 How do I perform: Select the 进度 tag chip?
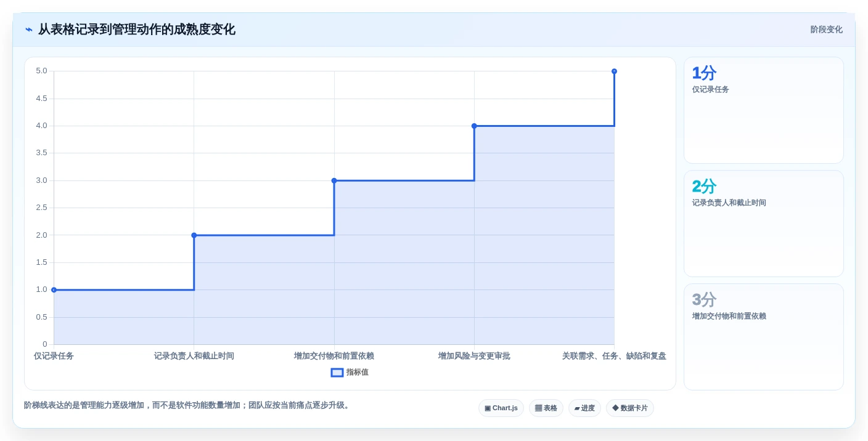coord(584,408)
